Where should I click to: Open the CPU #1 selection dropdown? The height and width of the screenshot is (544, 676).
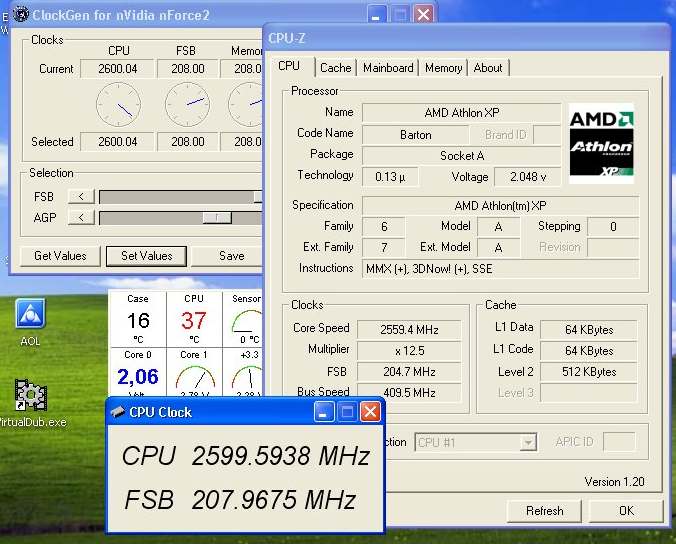pos(476,442)
